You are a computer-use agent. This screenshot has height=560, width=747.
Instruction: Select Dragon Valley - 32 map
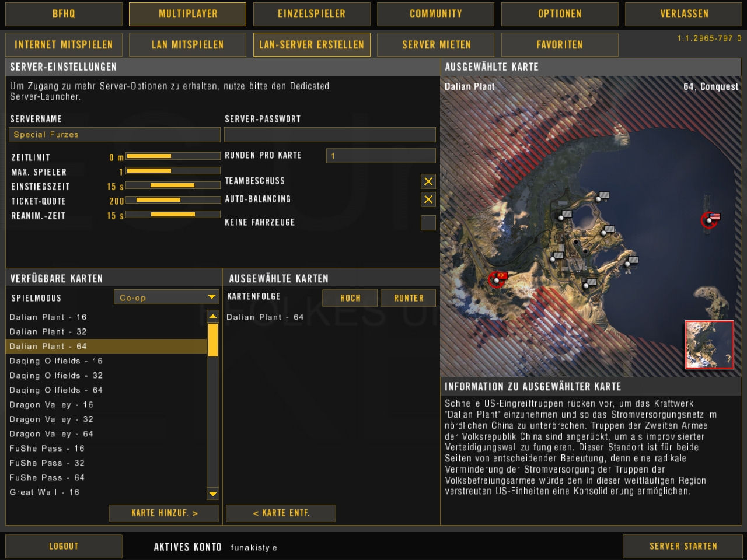tap(106, 419)
